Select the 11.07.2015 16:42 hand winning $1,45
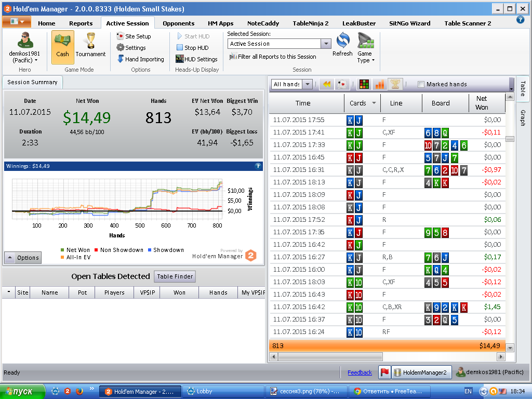This screenshot has height=399, width=532. point(388,307)
